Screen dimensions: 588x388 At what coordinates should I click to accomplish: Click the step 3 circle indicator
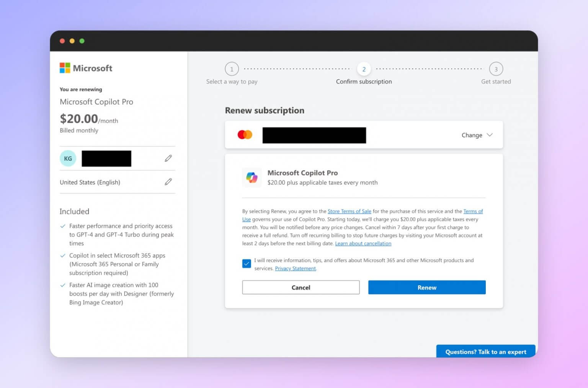[496, 69]
